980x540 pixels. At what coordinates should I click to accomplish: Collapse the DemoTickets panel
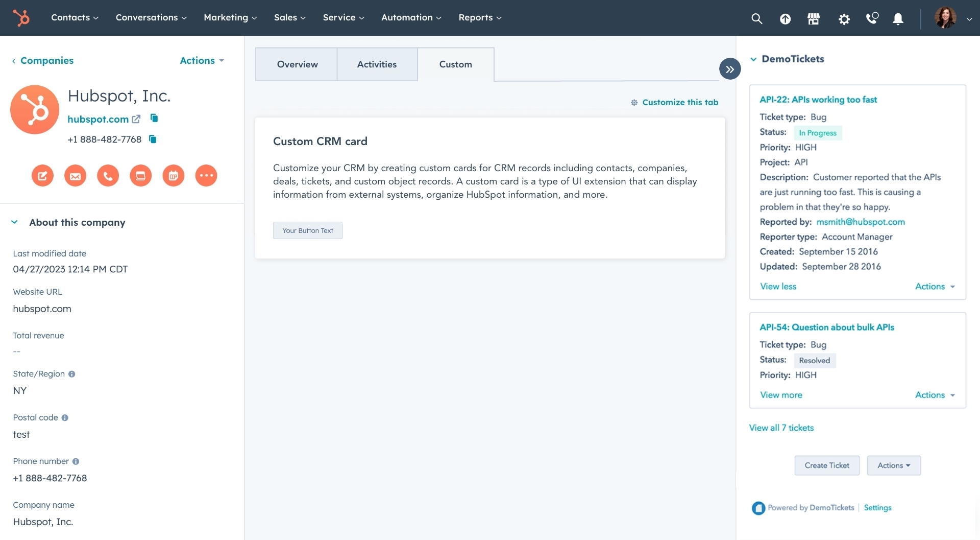(x=753, y=59)
